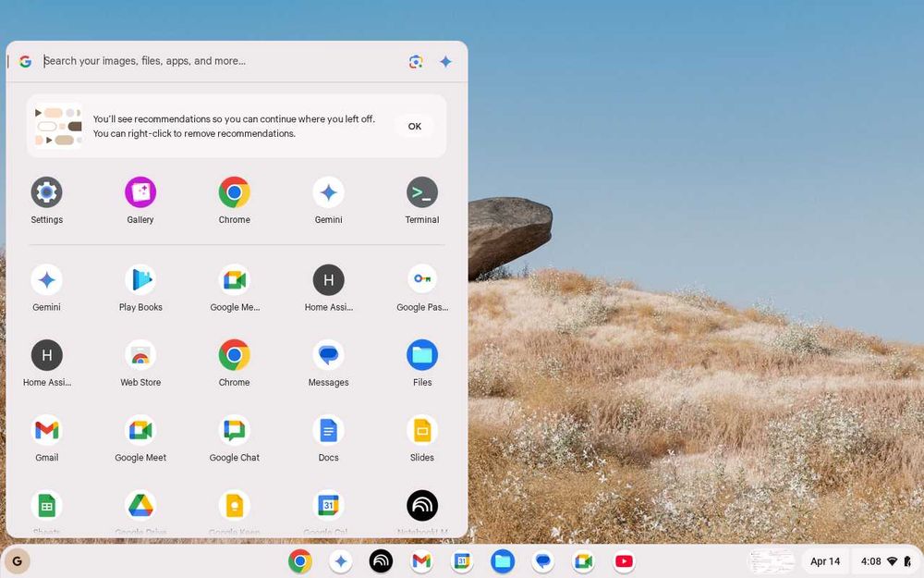Open NotebookLM in the launcher grid
Viewport: 924px width, 578px height.
click(422, 506)
